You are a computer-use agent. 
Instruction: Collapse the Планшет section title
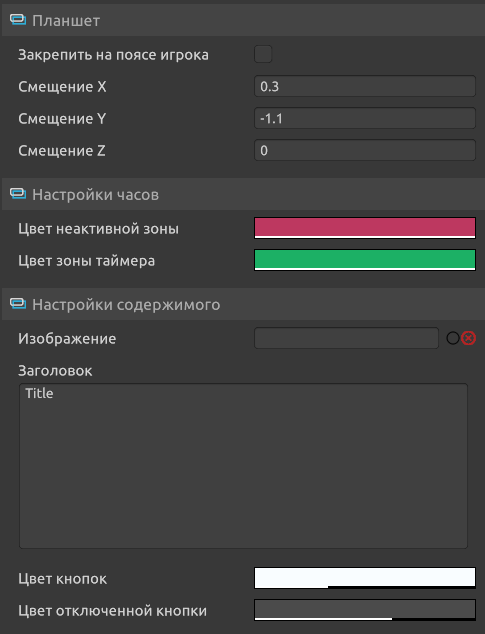pyautogui.click(x=66, y=21)
